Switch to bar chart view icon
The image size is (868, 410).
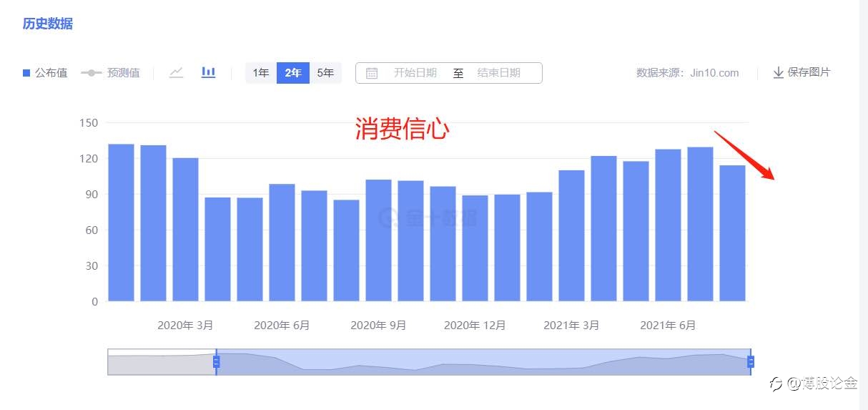click(208, 72)
